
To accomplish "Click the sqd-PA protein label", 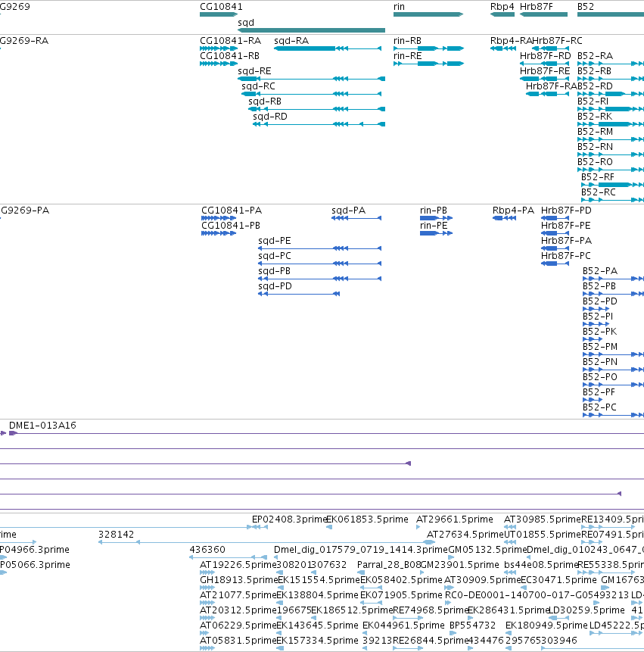I will point(348,211).
